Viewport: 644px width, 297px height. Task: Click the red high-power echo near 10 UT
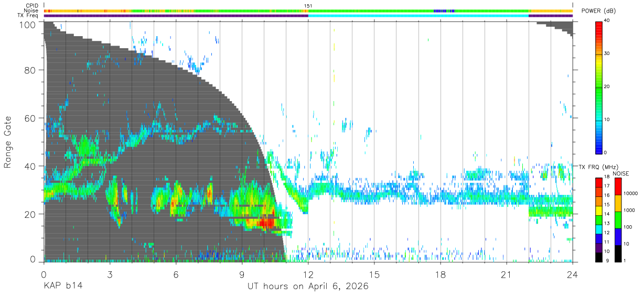(x=266, y=223)
